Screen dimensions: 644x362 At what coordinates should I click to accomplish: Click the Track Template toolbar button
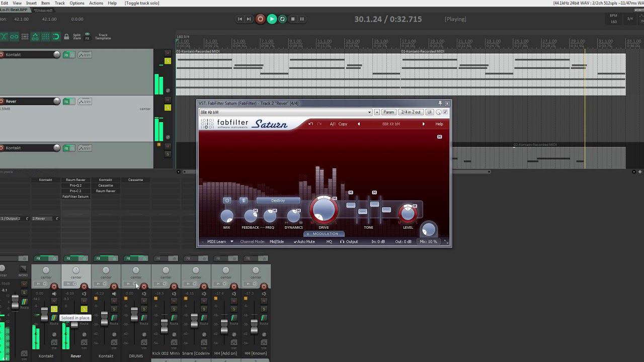pyautogui.click(x=103, y=37)
